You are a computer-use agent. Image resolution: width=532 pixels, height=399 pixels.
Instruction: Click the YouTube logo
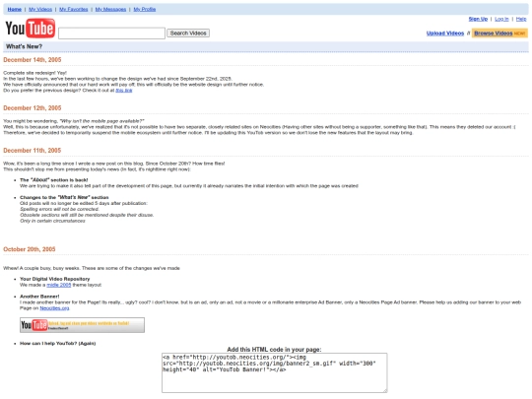coord(31,29)
